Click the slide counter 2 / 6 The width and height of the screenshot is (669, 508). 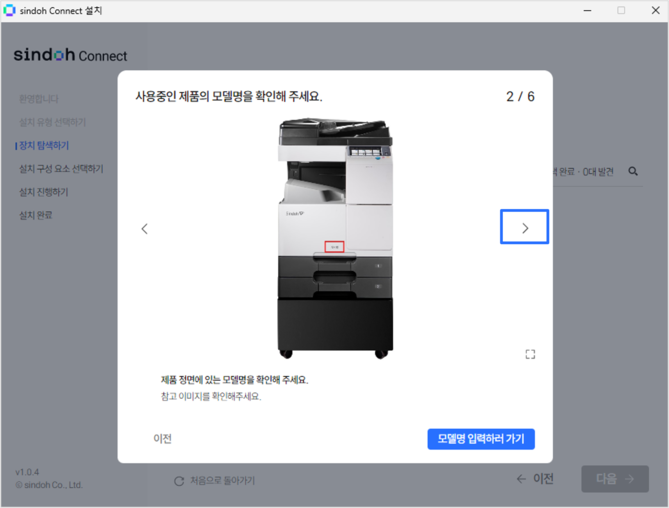(x=520, y=96)
